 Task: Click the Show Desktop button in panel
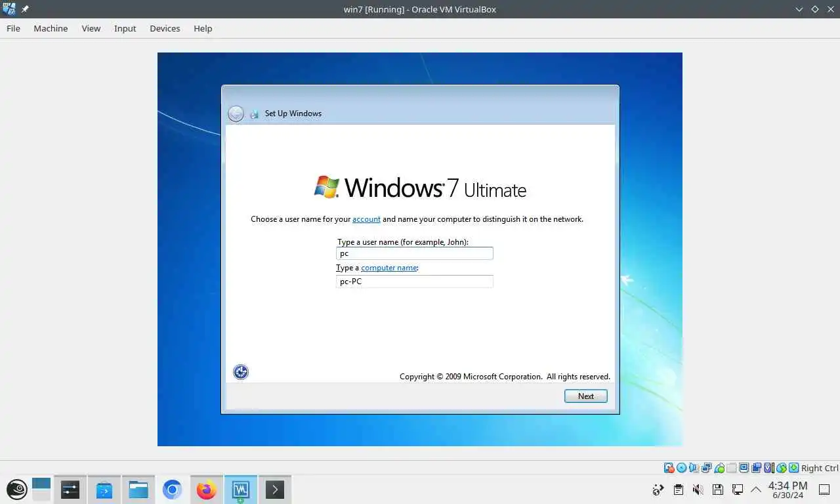pos(824,490)
